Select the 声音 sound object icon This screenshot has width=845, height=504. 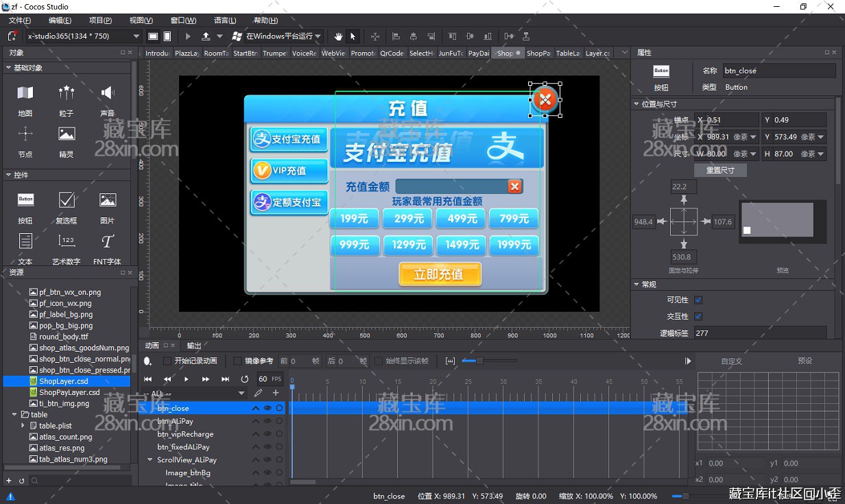(108, 93)
